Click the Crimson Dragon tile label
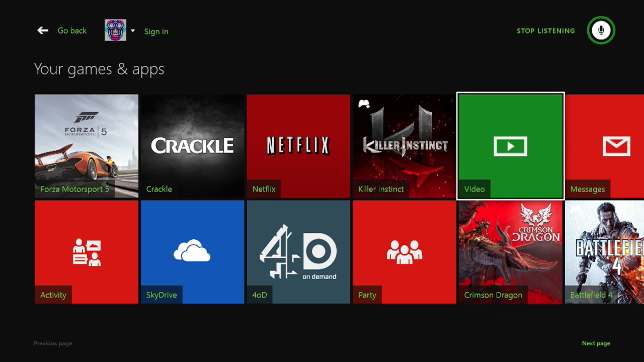Image resolution: width=644 pixels, height=362 pixels. point(493,295)
